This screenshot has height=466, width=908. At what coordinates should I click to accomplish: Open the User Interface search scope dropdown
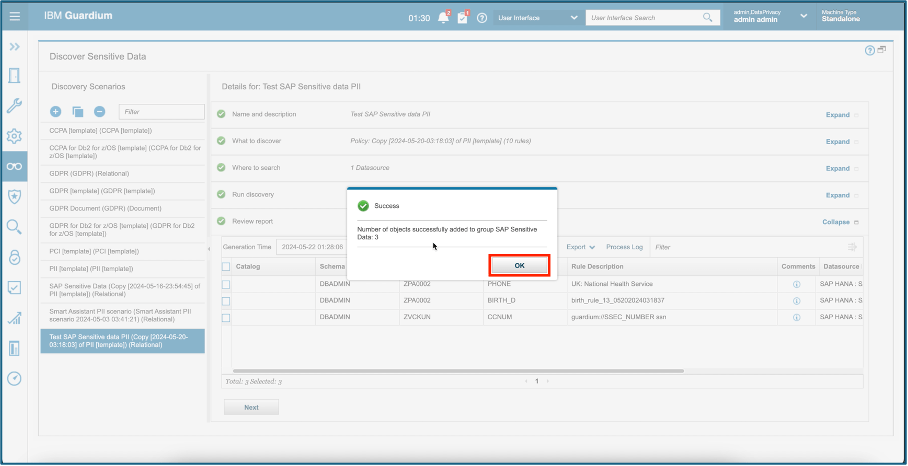coord(537,17)
